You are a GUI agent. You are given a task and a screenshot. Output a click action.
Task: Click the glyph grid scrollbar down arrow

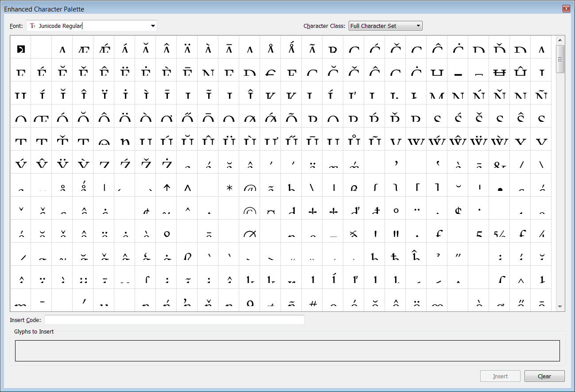pyautogui.click(x=560, y=307)
